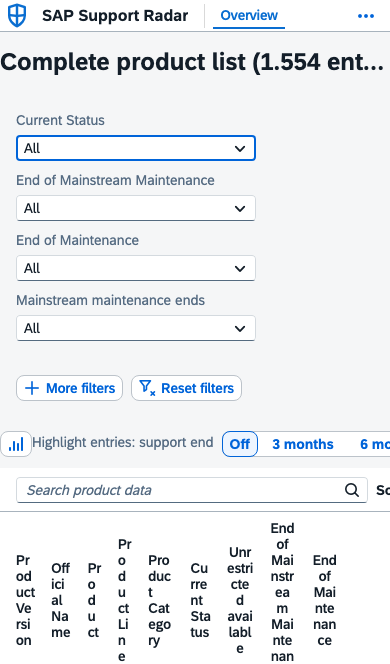Viewport: 390px width, 664px height.
Task: Click the Unrestricted available column header
Action: pyautogui.click(x=240, y=600)
